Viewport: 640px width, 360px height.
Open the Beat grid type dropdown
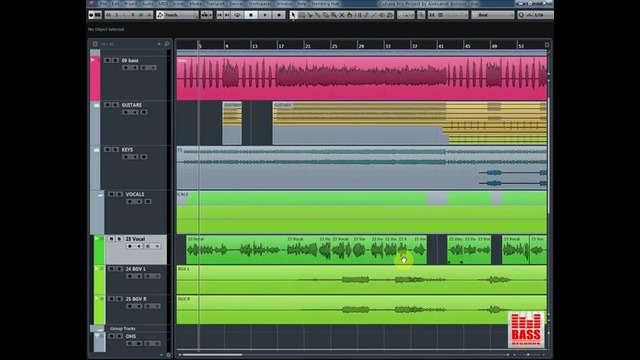click(x=493, y=15)
